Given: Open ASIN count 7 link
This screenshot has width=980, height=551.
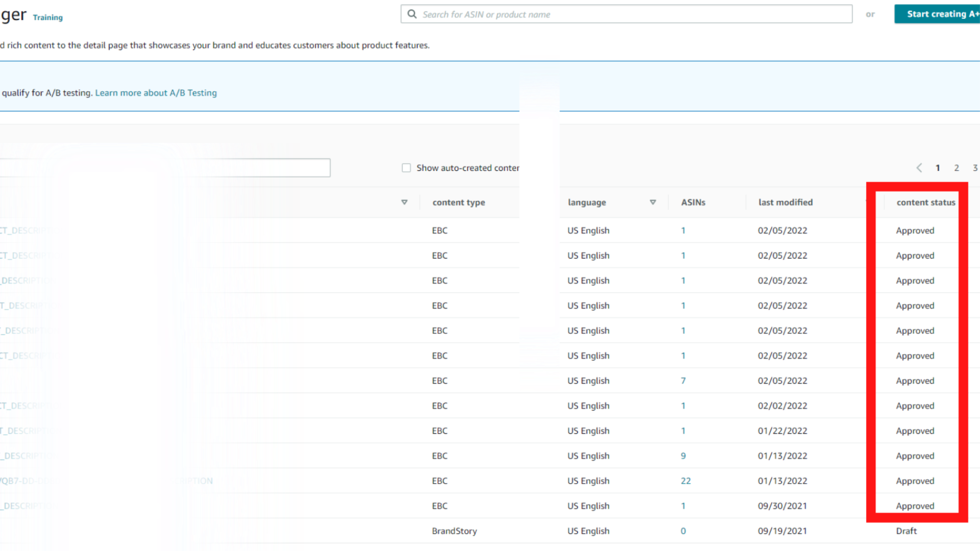Looking at the screenshot, I should point(683,381).
